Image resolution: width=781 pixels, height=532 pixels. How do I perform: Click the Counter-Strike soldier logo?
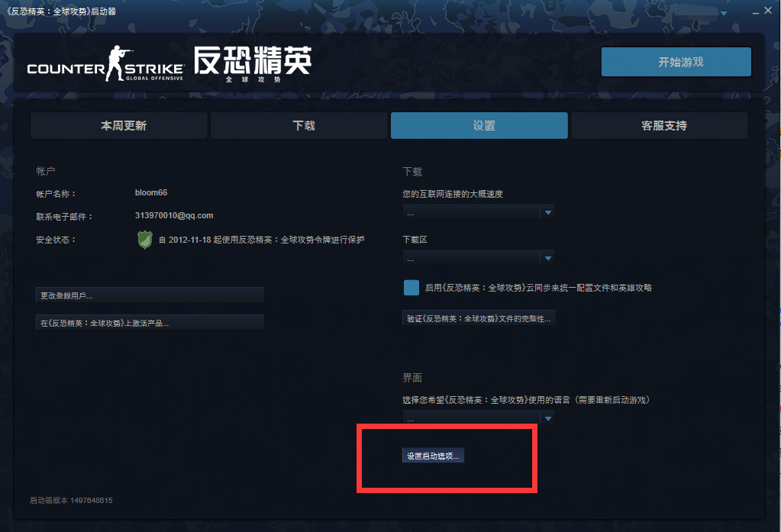118,63
